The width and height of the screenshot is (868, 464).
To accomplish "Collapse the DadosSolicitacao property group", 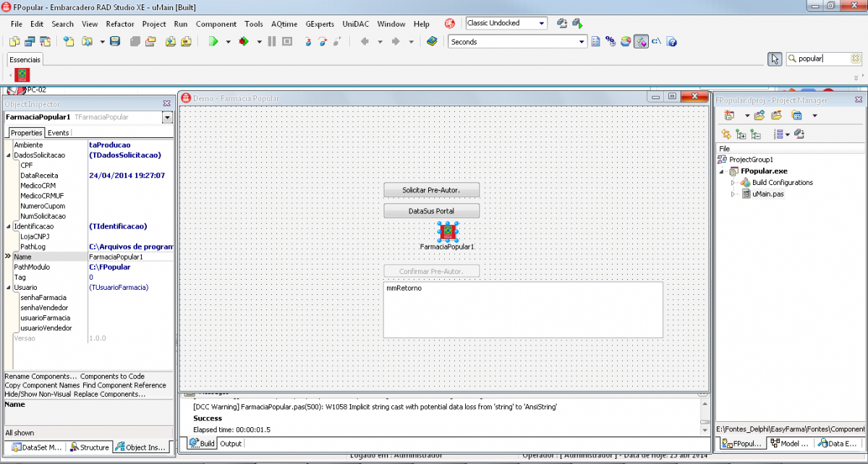I will (x=9, y=155).
